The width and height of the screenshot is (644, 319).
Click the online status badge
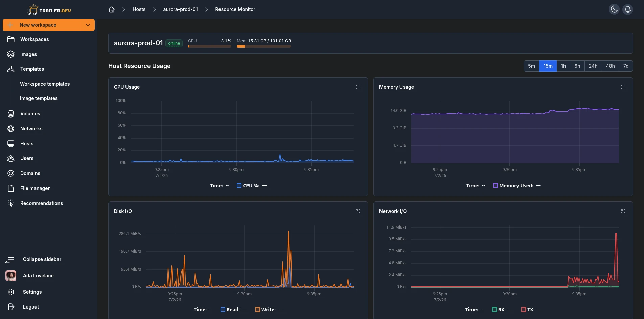[174, 43]
